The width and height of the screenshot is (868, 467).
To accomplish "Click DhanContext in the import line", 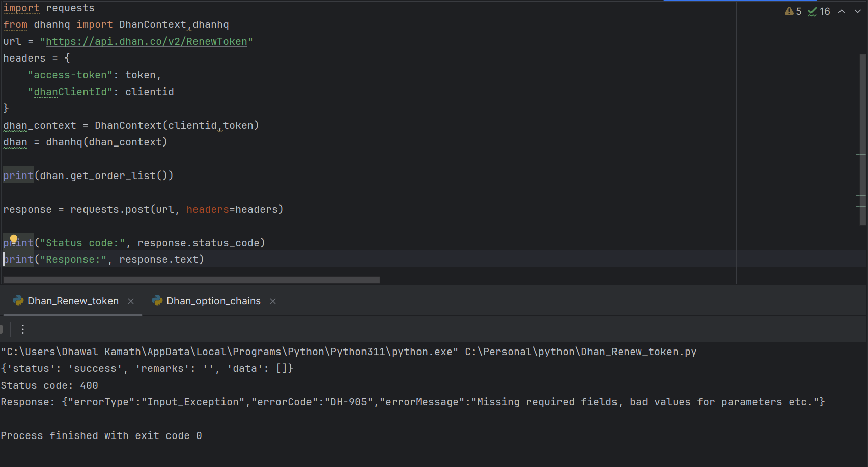I will [x=153, y=25].
